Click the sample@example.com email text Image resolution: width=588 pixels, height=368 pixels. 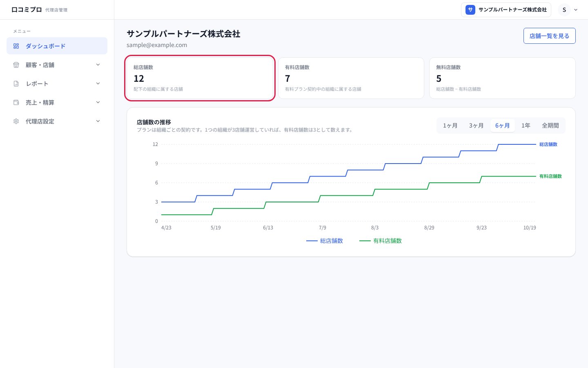(157, 45)
